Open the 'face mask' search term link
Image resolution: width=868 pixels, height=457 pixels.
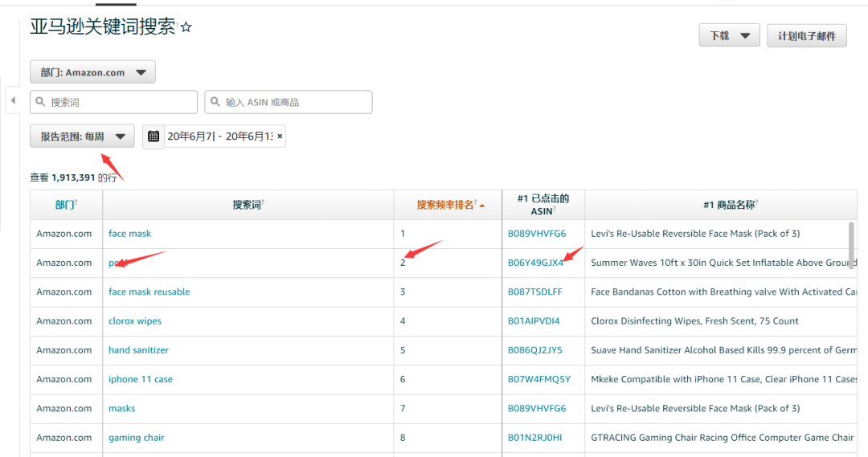pos(129,234)
